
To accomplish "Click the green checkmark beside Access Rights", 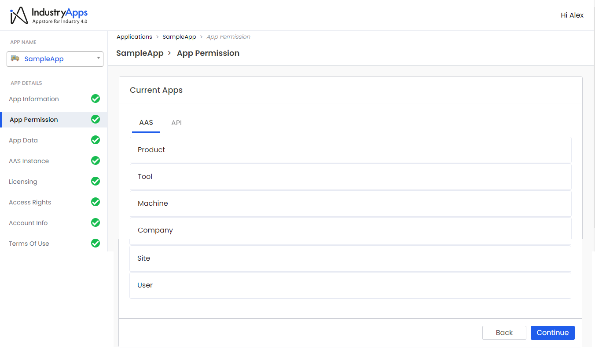I will pyautogui.click(x=95, y=202).
